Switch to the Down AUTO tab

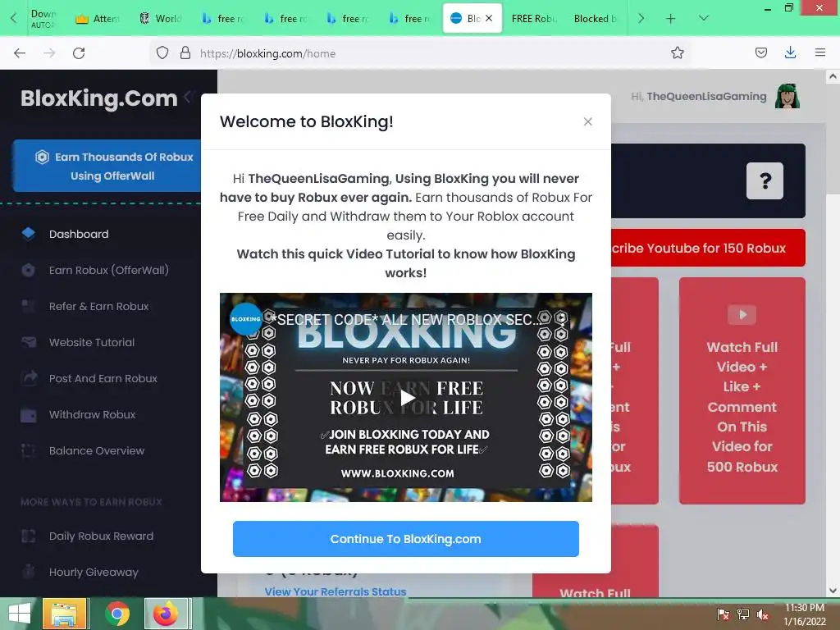(x=43, y=19)
